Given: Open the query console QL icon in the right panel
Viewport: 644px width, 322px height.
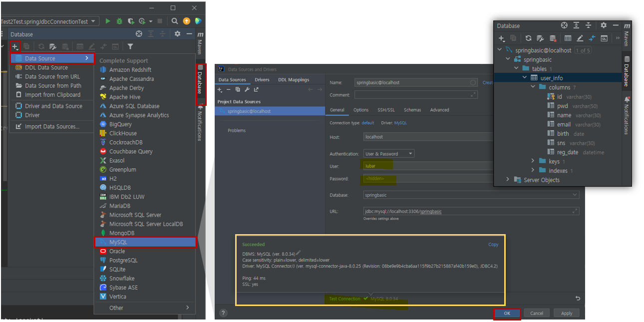Looking at the screenshot, I should [x=604, y=38].
